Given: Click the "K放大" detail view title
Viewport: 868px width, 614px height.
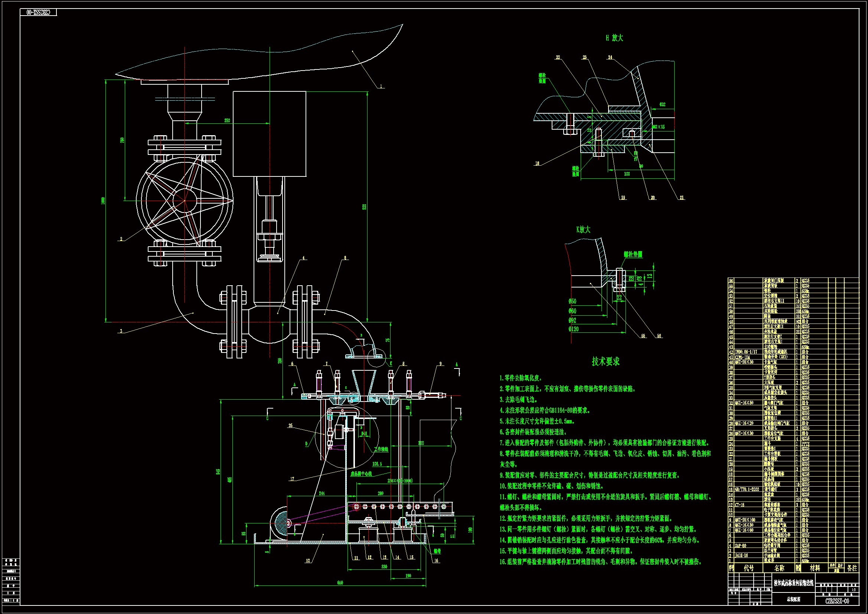Looking at the screenshot, I should point(583,230).
